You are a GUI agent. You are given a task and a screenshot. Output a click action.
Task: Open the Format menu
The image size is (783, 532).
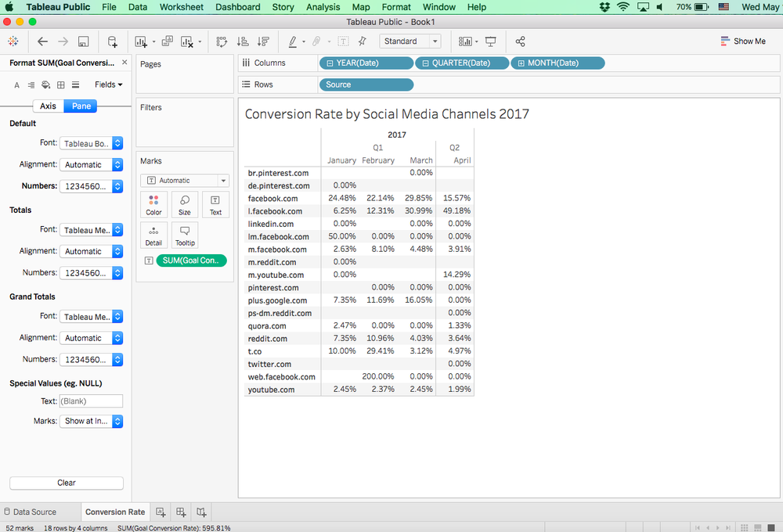tap(396, 7)
